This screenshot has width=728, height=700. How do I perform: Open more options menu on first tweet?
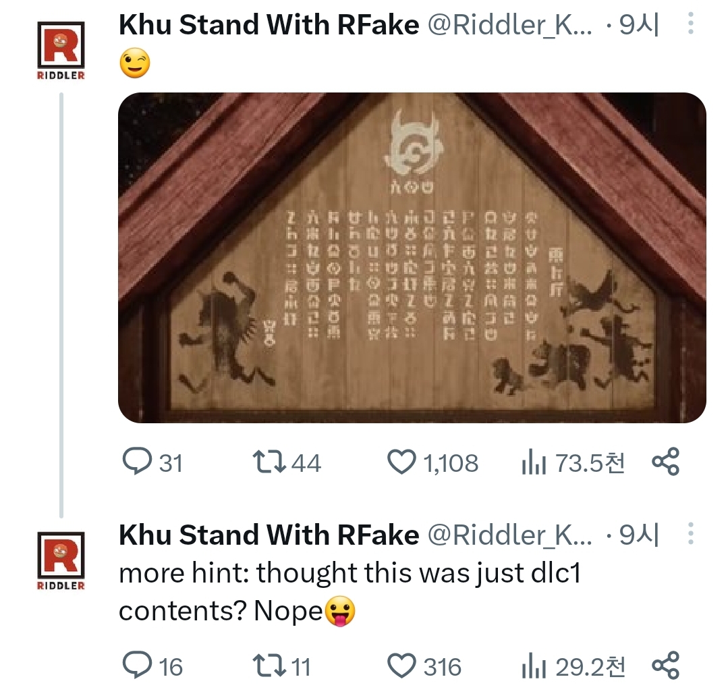[x=691, y=23]
